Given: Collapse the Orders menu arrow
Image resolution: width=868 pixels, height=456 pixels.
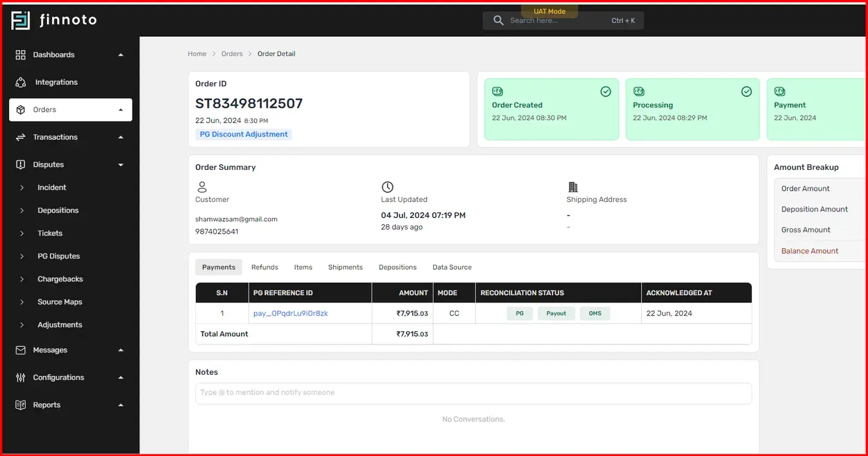Looking at the screenshot, I should pyautogui.click(x=121, y=110).
